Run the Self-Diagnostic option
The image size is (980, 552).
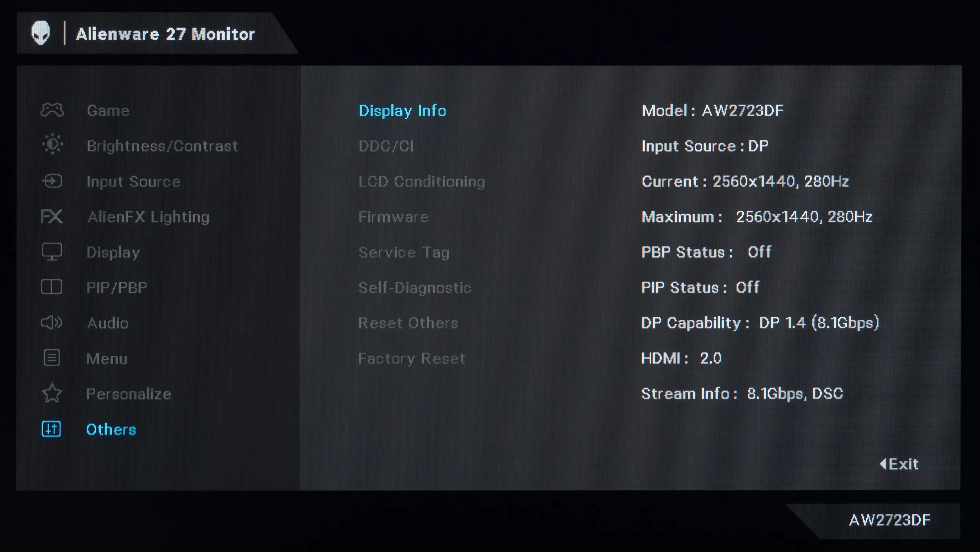click(415, 288)
